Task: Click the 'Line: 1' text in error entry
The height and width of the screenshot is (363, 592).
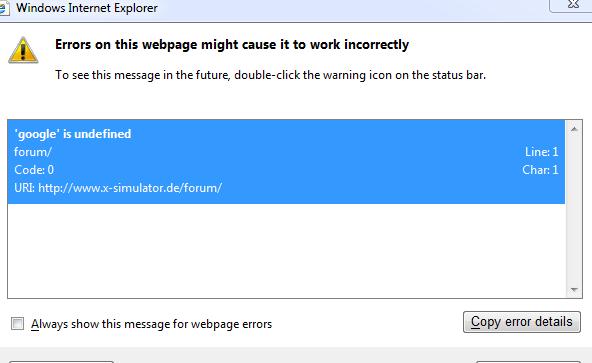Action: pos(541,152)
